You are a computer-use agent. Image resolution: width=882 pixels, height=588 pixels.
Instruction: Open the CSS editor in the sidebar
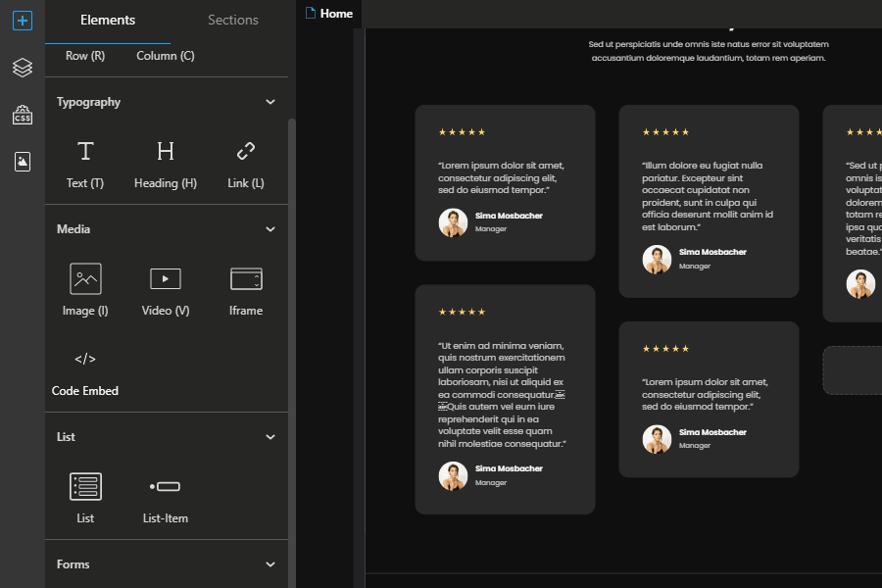point(22,115)
